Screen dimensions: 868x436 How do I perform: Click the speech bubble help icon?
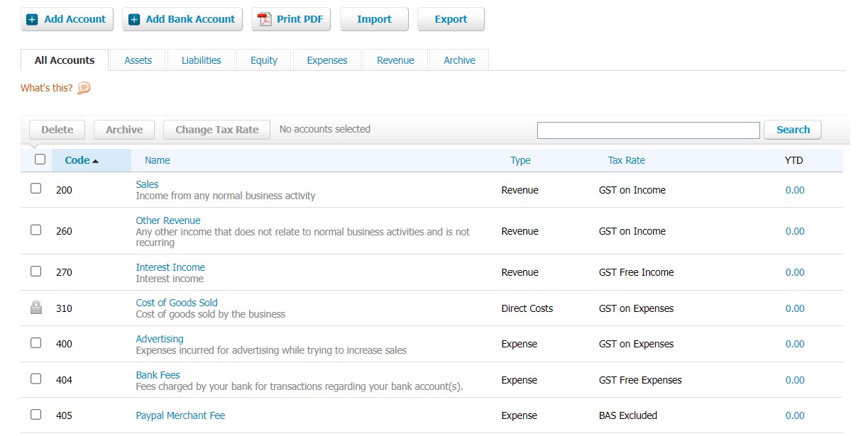point(84,89)
